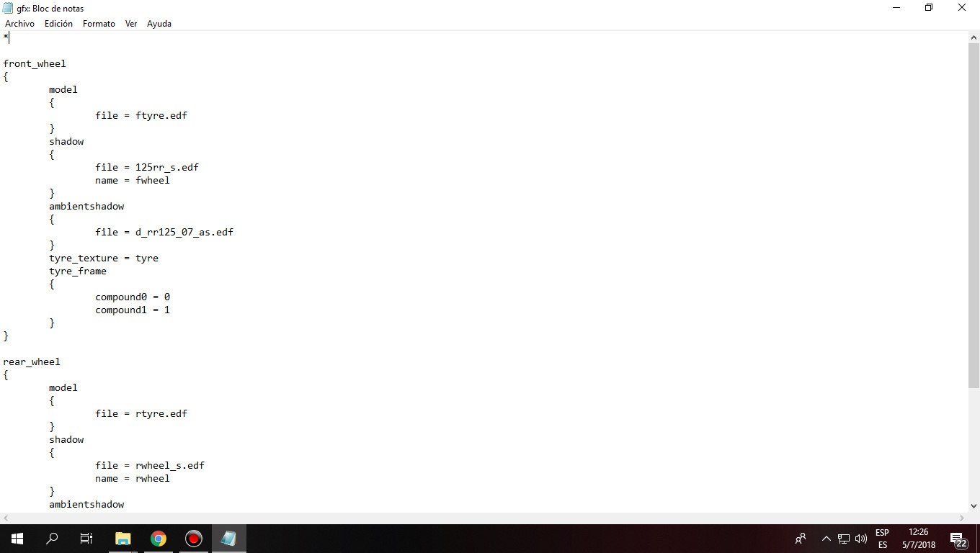Open the network status tray icon

(x=844, y=539)
